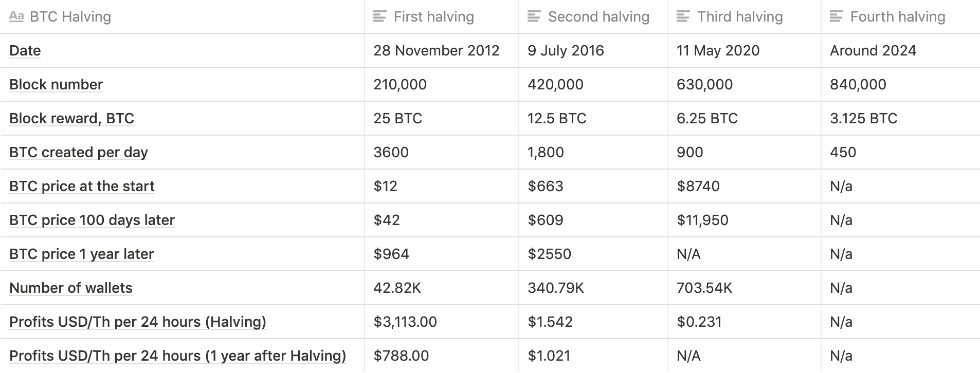980x373 pixels.
Task: Select the 3.125 BTC reward cell
Action: (x=900, y=118)
